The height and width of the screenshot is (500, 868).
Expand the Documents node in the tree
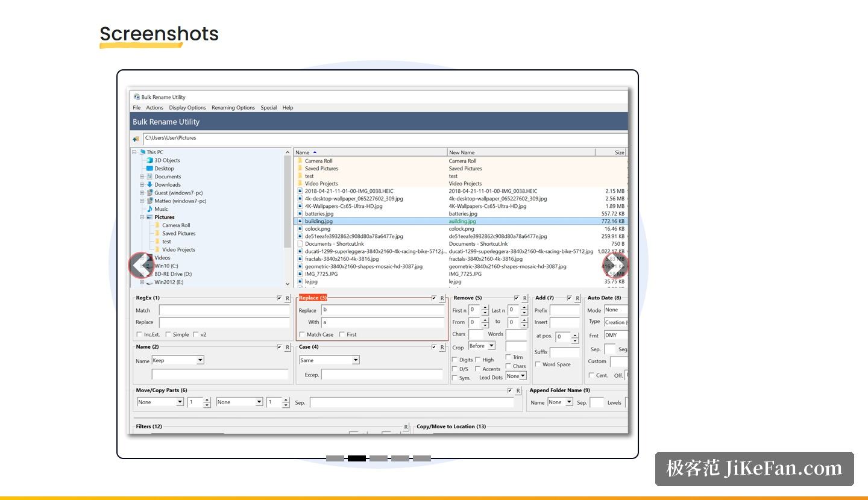pos(142,177)
